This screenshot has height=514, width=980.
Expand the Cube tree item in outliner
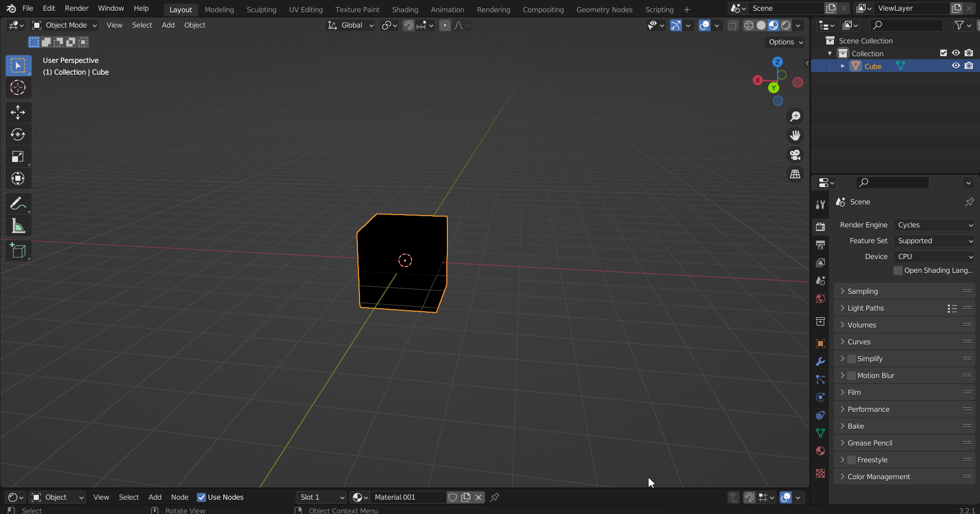[843, 66]
